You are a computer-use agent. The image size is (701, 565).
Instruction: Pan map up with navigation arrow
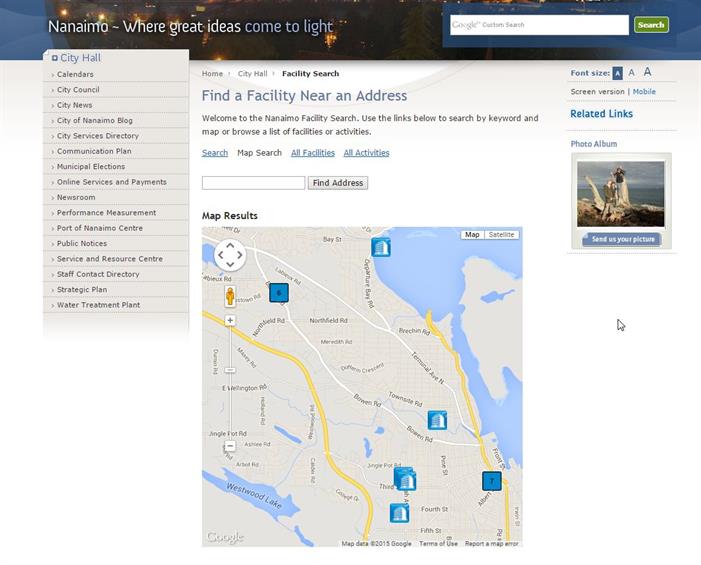coord(230,245)
